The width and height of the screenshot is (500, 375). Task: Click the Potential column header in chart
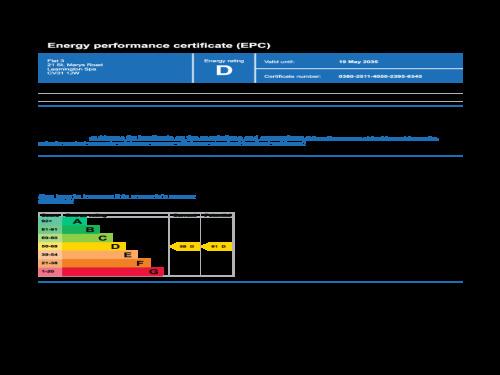click(217, 215)
